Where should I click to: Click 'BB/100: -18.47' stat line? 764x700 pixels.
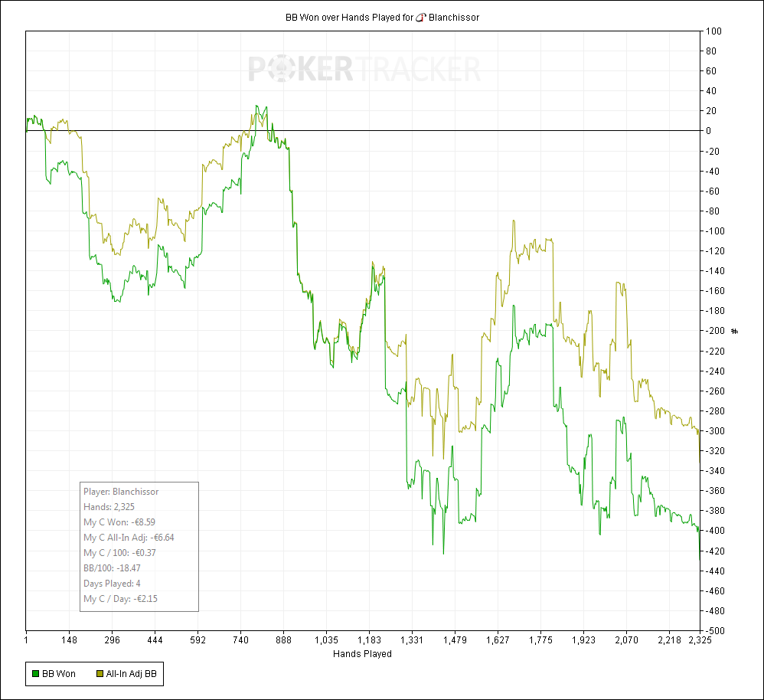point(112,568)
